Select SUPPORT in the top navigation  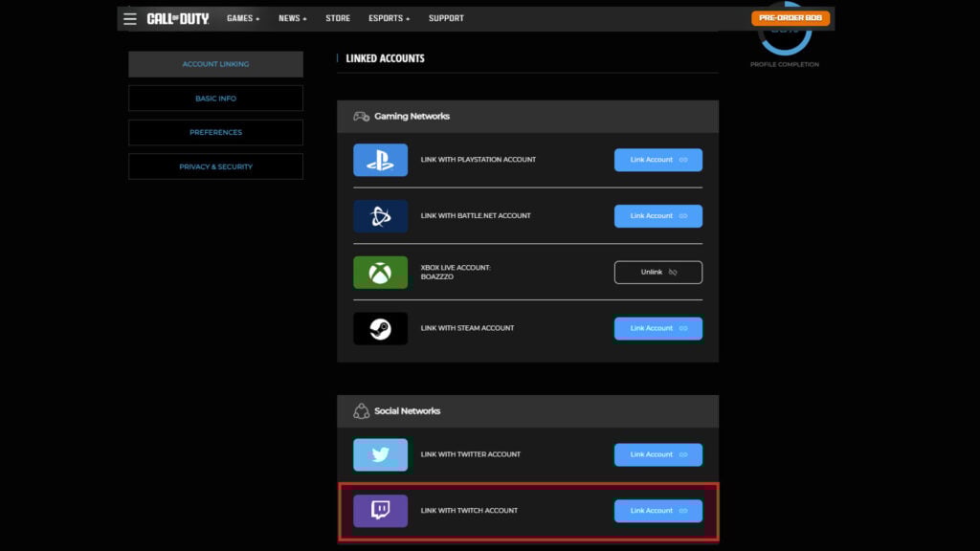coord(446,17)
